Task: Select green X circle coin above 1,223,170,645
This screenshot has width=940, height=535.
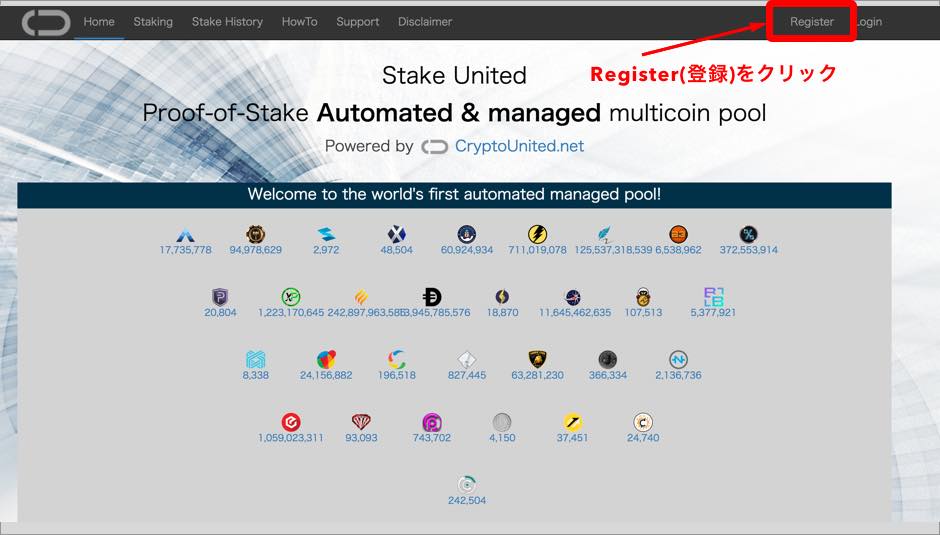Action: pos(291,297)
